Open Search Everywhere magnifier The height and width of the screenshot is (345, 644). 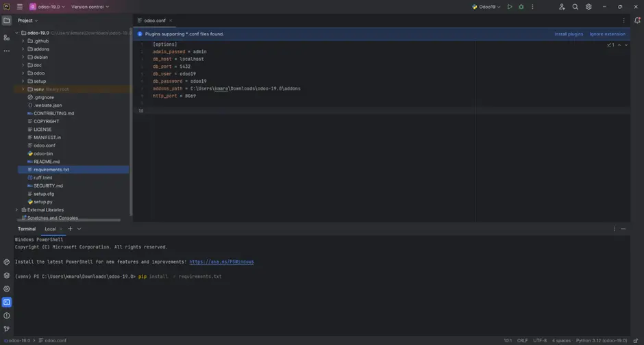tap(575, 7)
